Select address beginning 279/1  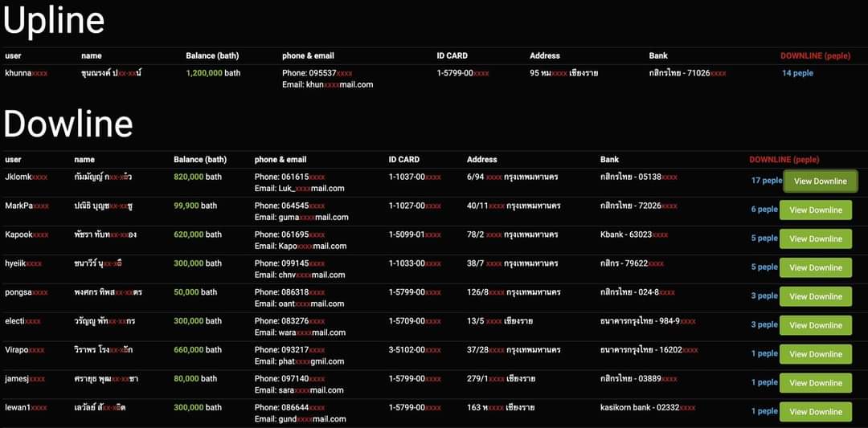coord(501,378)
